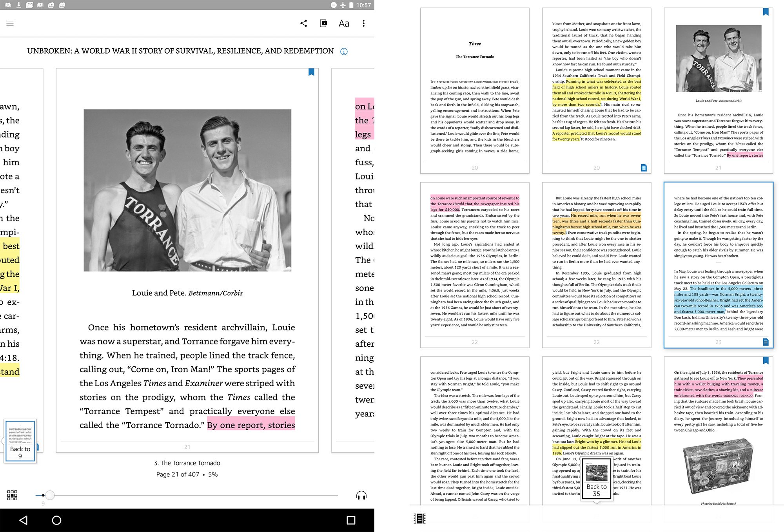Open second page 20 thumbnail with yellow highlights
The height and width of the screenshot is (532, 784).
pyautogui.click(x=597, y=90)
